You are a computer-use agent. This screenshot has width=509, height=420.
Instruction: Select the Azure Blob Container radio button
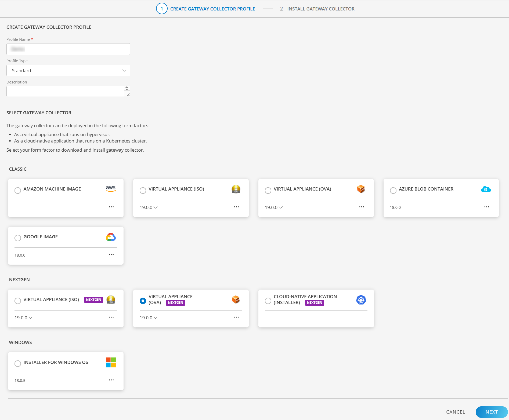click(393, 191)
